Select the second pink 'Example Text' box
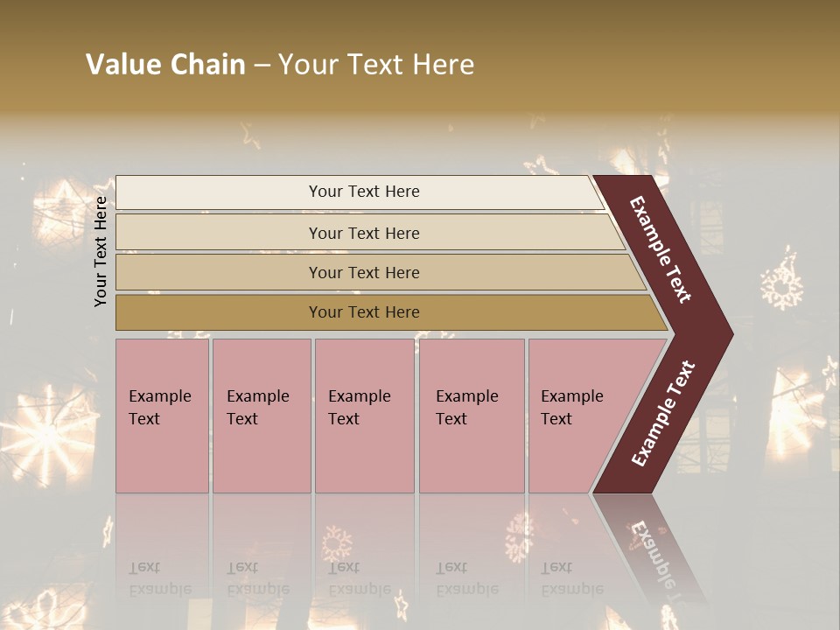The width and height of the screenshot is (840, 630). point(262,416)
